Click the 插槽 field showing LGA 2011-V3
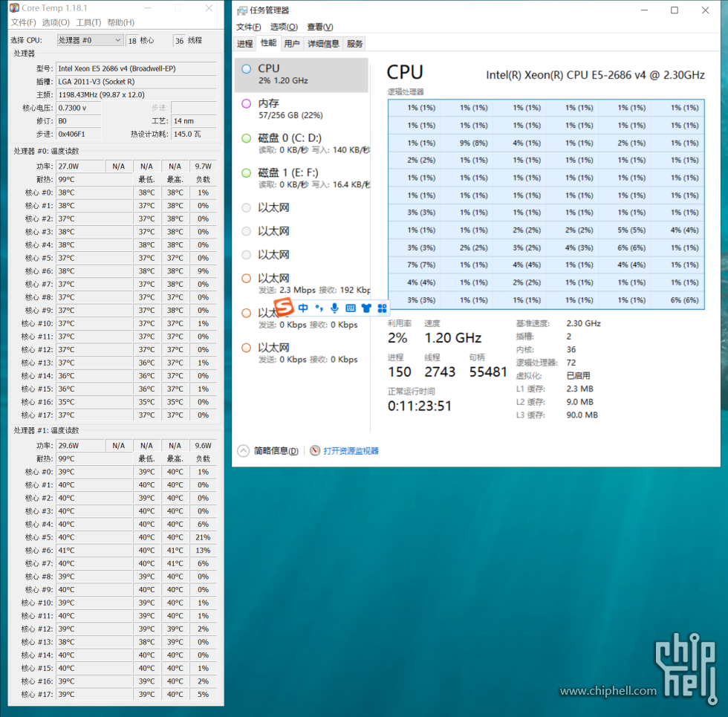Image resolution: width=728 pixels, height=717 pixels. [x=137, y=81]
